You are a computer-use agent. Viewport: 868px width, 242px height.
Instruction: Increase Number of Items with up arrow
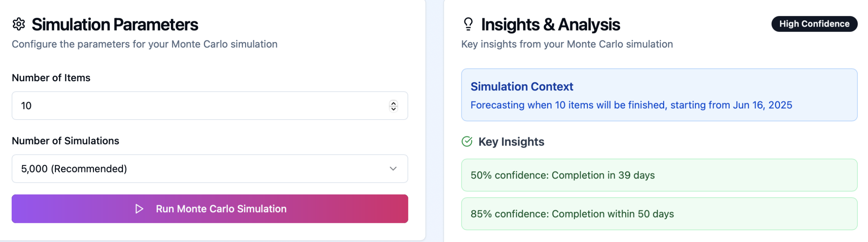[393, 103]
